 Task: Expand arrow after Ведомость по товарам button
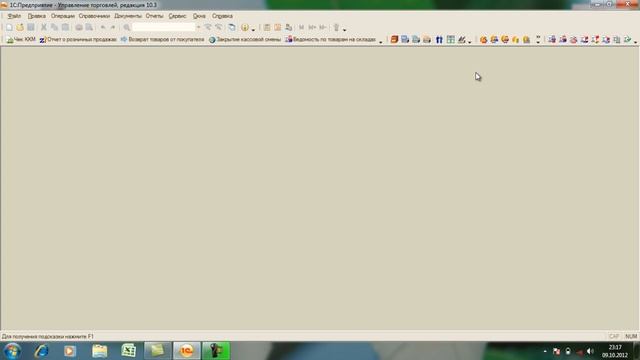381,41
